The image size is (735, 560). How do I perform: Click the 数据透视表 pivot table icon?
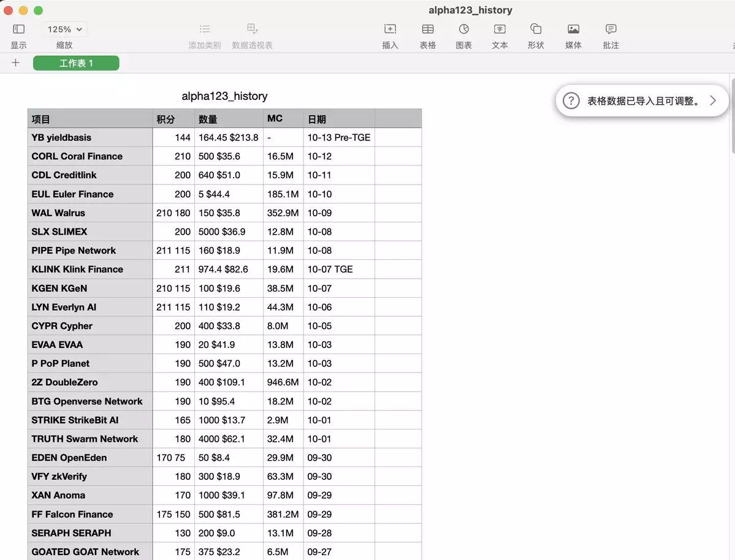point(252,29)
